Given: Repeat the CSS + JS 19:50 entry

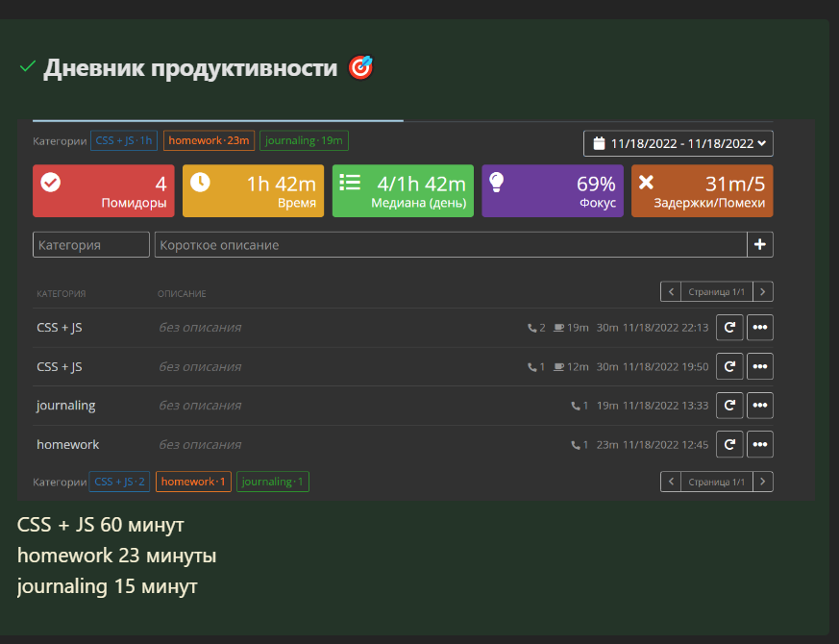Looking at the screenshot, I should click(729, 367).
